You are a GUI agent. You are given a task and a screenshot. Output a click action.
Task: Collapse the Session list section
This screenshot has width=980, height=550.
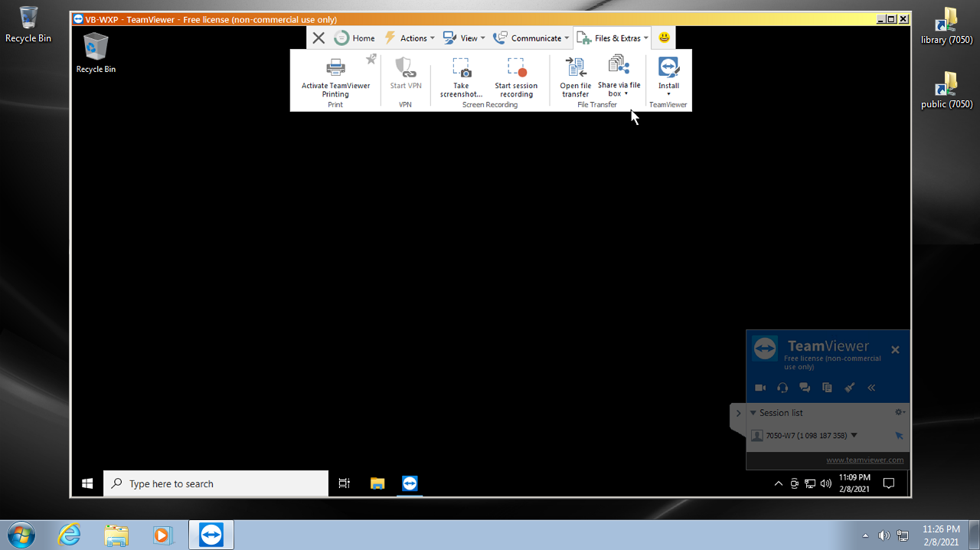[x=753, y=413]
